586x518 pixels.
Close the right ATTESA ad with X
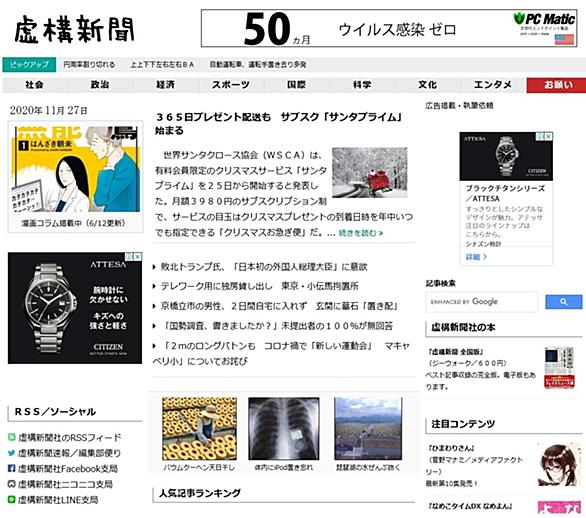[548, 137]
